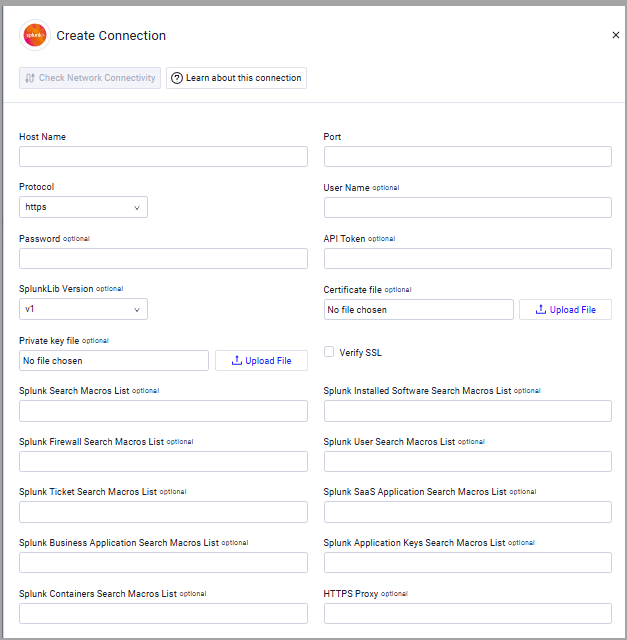Select the API Token input box
The width and height of the screenshot is (627, 640).
click(x=468, y=258)
